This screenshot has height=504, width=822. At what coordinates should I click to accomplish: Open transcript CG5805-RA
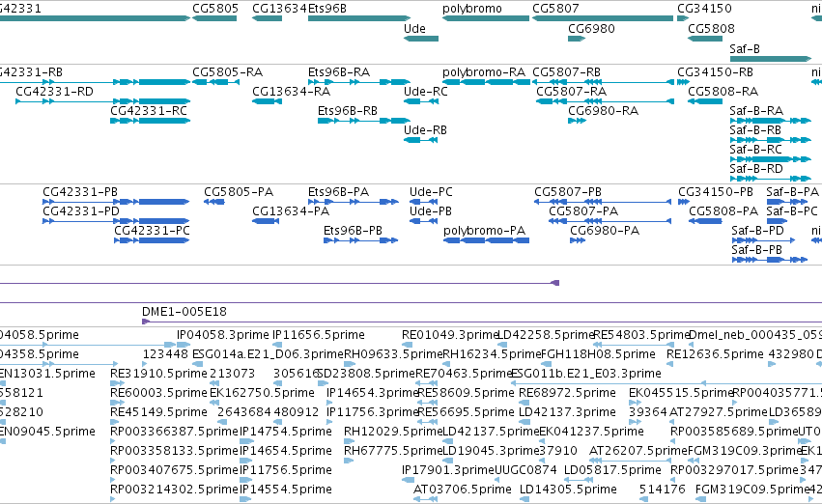point(228,72)
